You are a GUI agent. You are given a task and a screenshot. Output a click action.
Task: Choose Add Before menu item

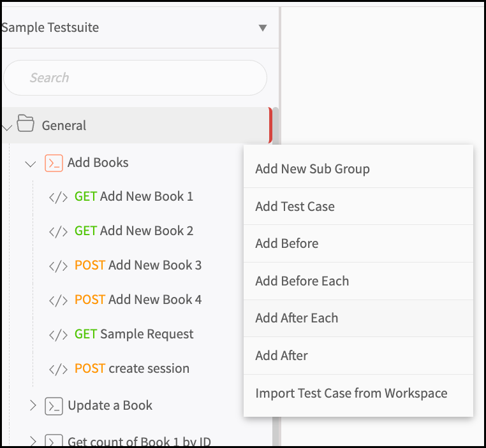[358, 243]
